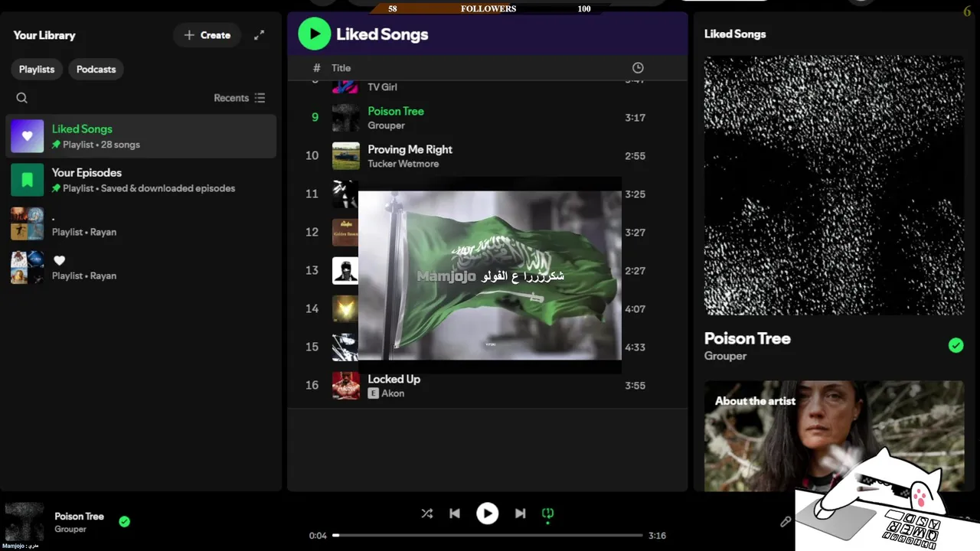The width and height of the screenshot is (980, 551).
Task: Skip to the next track
Action: click(520, 514)
